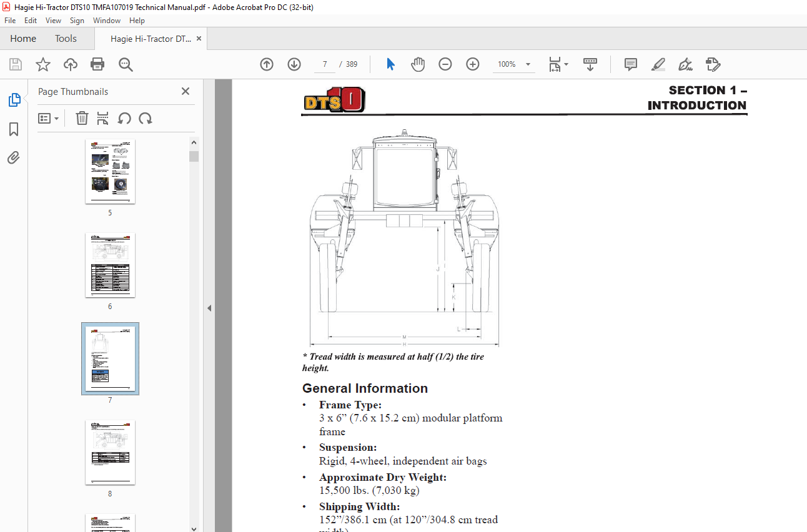Image resolution: width=807 pixels, height=532 pixels.
Task: Close the Hagie Hi-Tractor document tab
Action: 199,39
